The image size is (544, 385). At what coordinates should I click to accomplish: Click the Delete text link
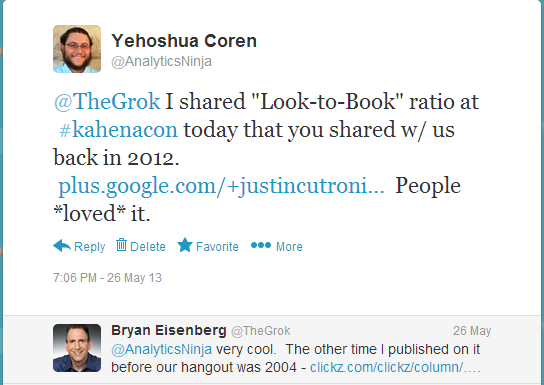[x=148, y=247]
